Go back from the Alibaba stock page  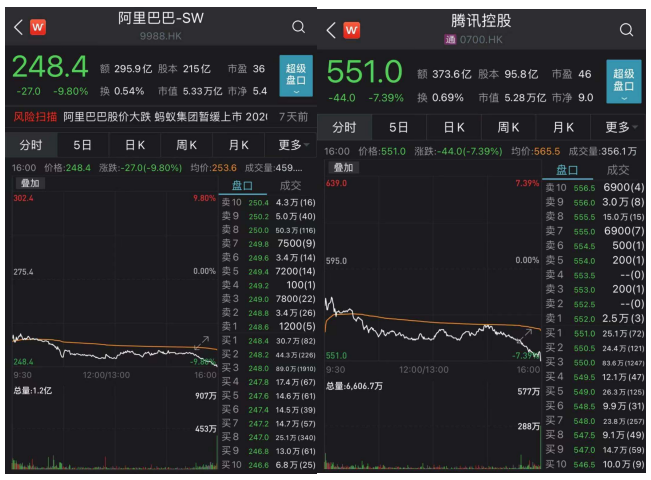point(18,27)
